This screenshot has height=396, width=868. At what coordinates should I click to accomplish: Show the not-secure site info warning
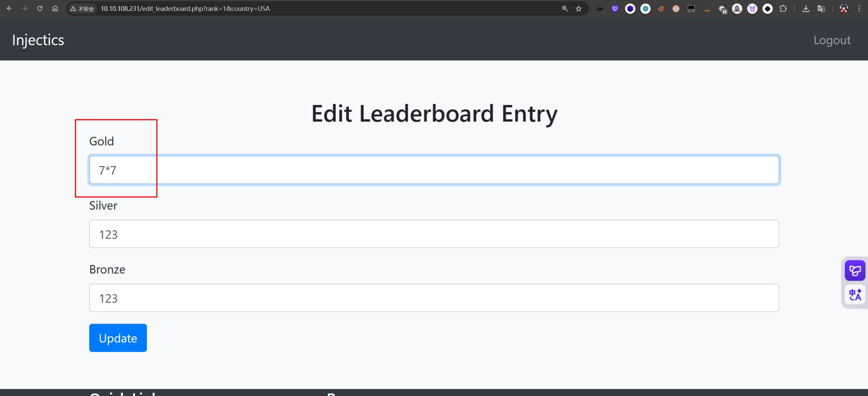tap(82, 8)
